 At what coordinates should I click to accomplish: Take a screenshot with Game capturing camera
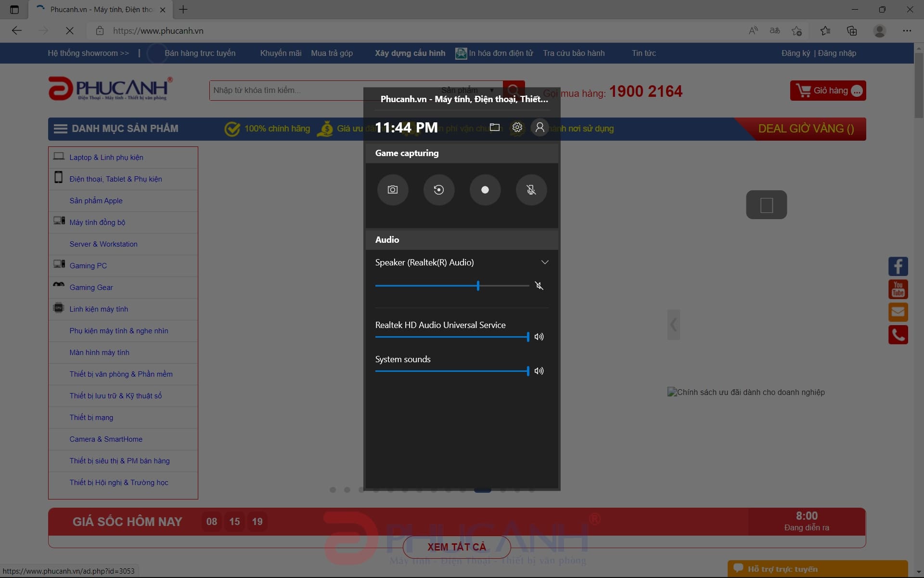click(x=393, y=190)
